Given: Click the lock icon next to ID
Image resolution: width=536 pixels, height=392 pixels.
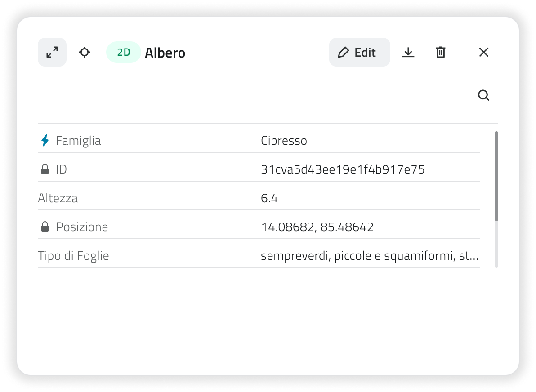Looking at the screenshot, I should (x=45, y=169).
